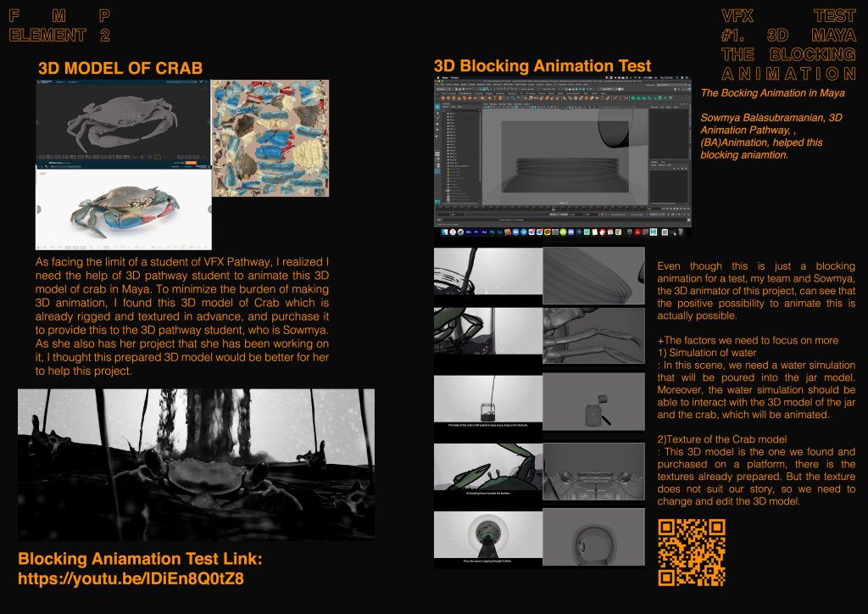Click the "Blocking Aniamation Test Link:" label
The width and height of the screenshot is (868, 614).
tap(140, 559)
